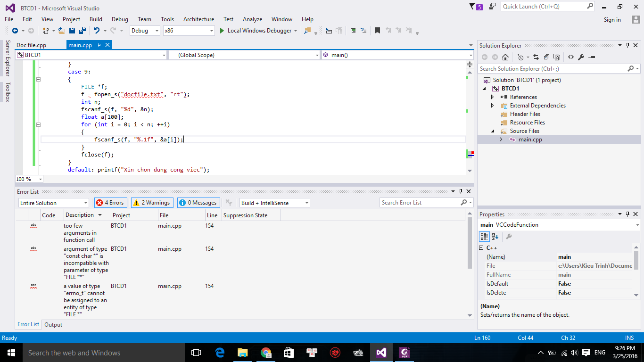The width and height of the screenshot is (644, 362).
Task: Sort properties alphabetically in Properties panel
Action: (x=495, y=237)
